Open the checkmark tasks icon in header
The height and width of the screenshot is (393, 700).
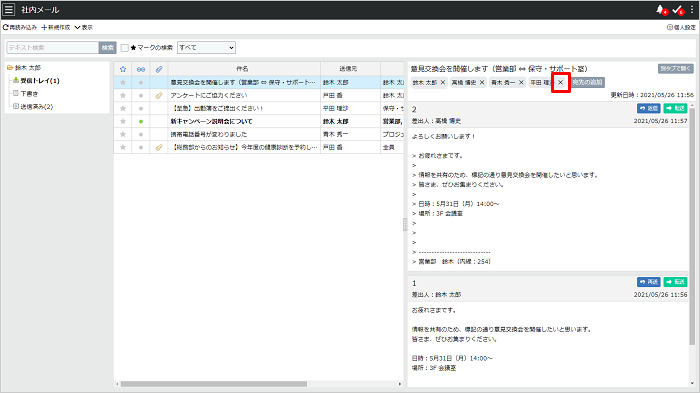coord(678,10)
